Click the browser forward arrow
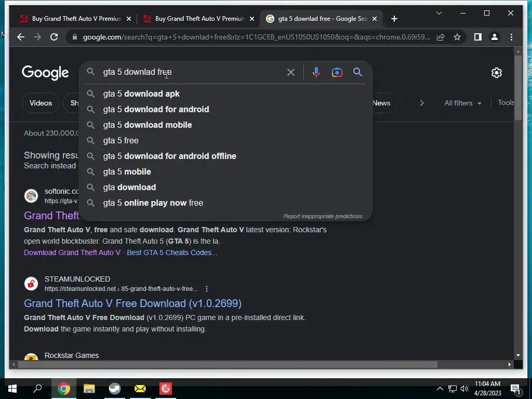 37,37
